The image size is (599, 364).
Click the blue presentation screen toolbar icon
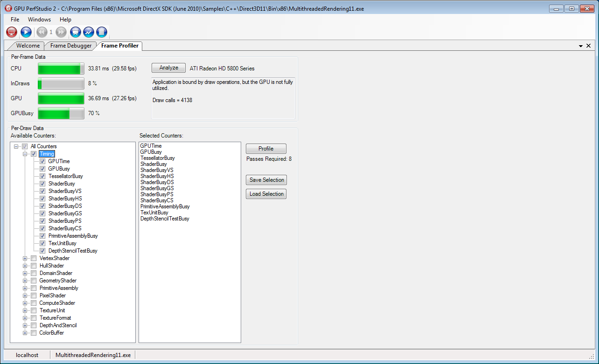coord(76,32)
